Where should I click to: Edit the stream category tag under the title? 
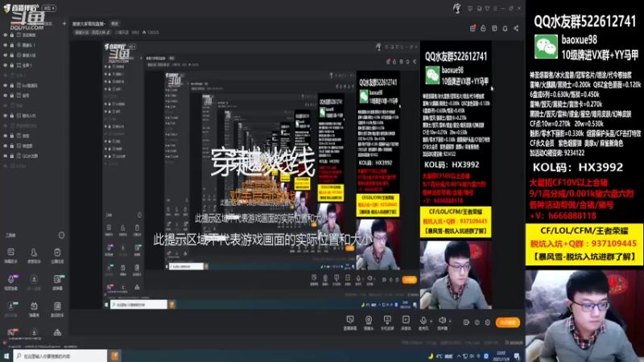pyautogui.click(x=92, y=32)
